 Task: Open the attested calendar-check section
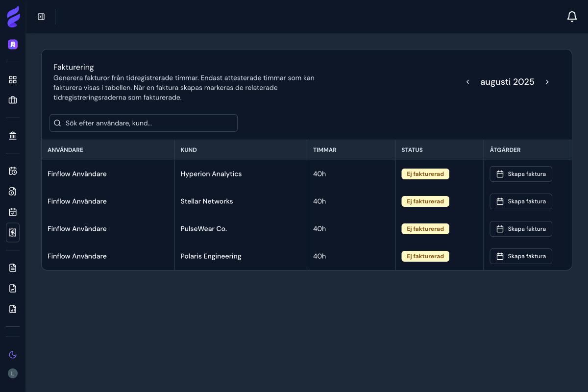pyautogui.click(x=13, y=212)
